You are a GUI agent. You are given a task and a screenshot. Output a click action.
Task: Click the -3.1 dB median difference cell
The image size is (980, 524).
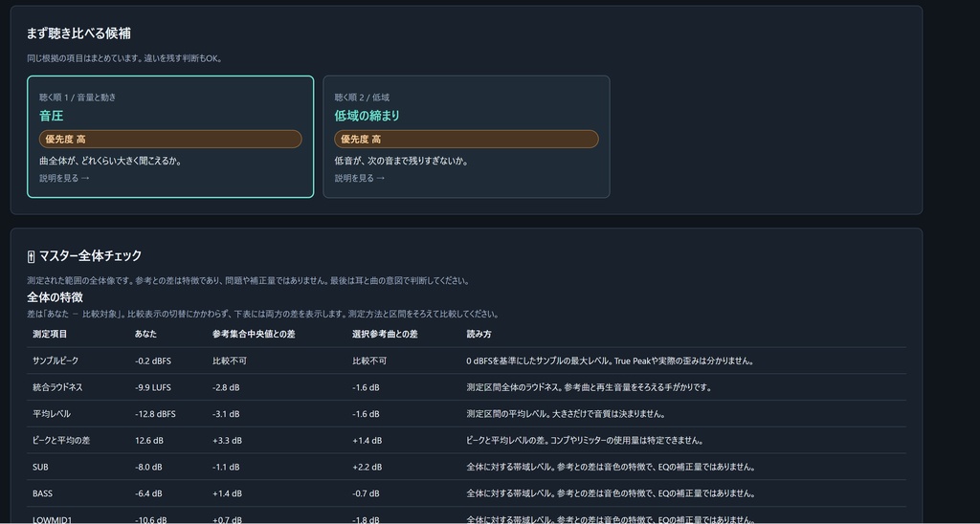[226, 414]
